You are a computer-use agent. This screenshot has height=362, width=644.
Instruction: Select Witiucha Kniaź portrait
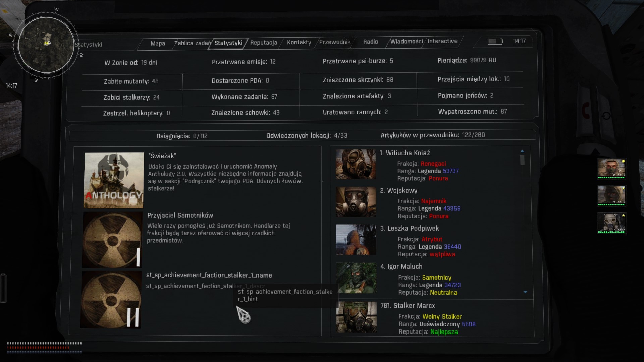coord(356,164)
